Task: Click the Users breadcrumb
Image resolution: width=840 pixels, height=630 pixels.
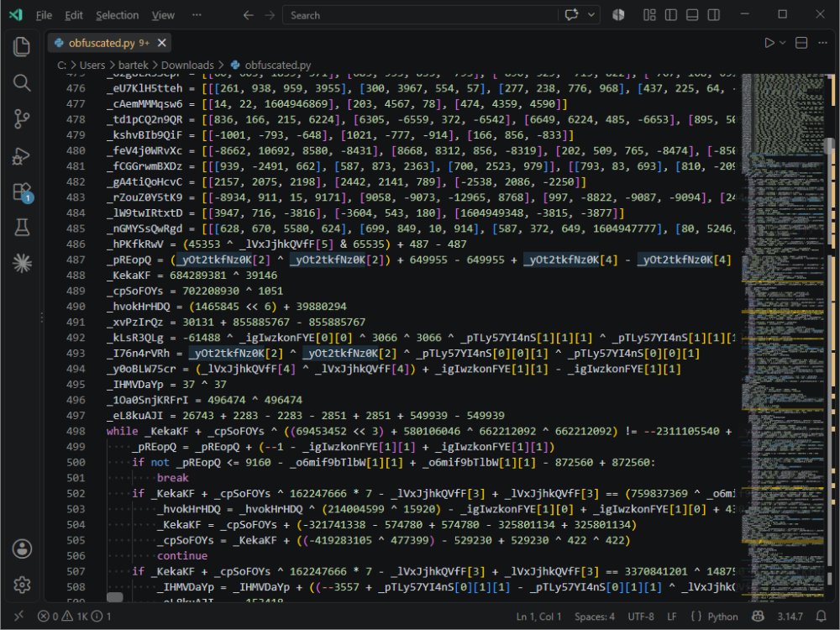Action: [x=92, y=65]
